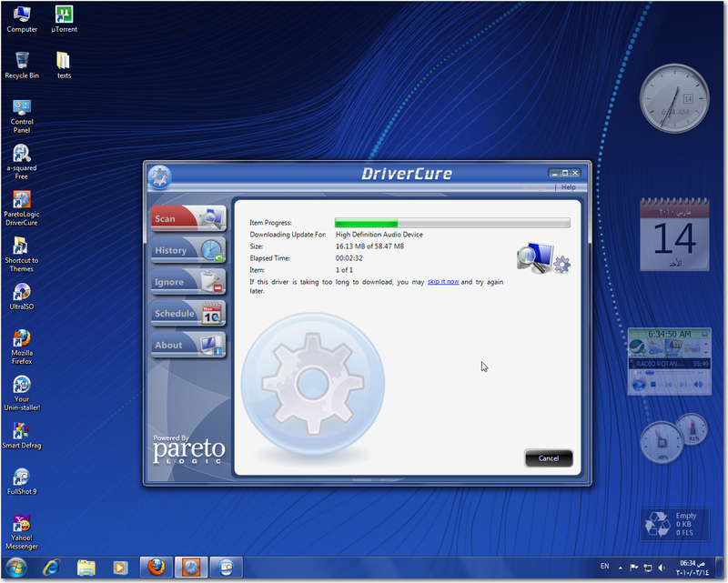
Task: Click the DriverCure taskbar button
Action: click(x=191, y=568)
